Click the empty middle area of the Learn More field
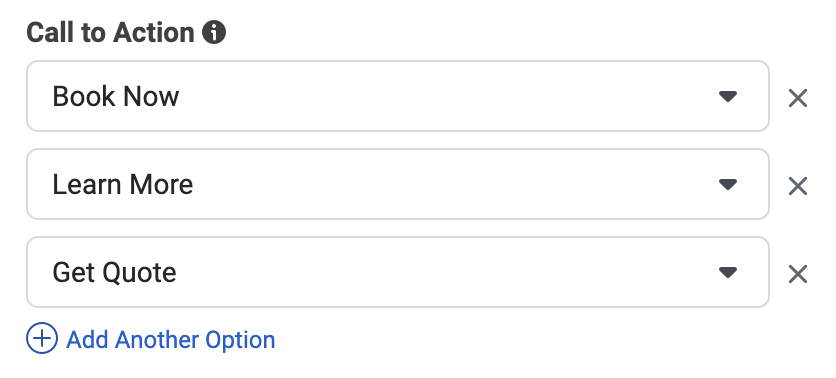Viewport: 836px width, 378px height. pos(453,184)
